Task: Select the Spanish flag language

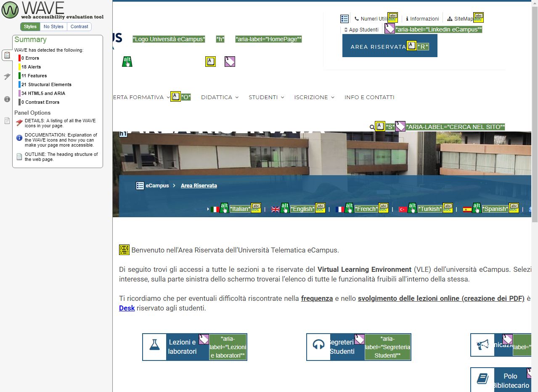Action: [x=467, y=209]
